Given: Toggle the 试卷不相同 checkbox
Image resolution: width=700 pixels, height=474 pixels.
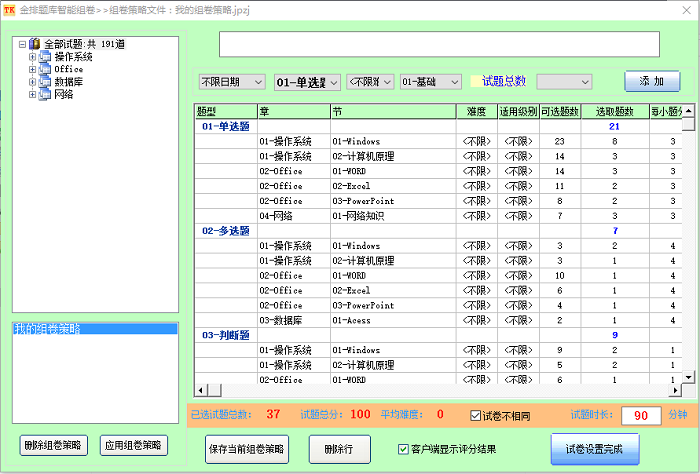Looking at the screenshot, I should coord(476,415).
